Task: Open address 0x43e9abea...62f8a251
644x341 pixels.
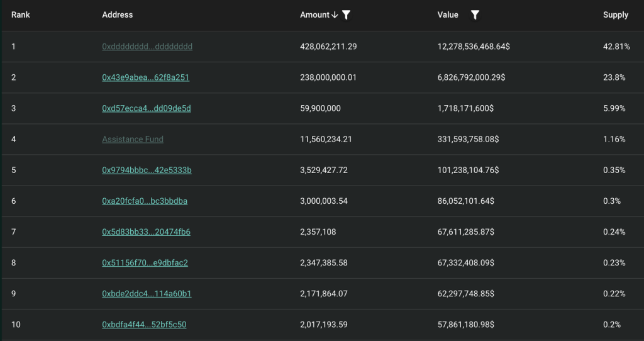Action: pos(146,77)
